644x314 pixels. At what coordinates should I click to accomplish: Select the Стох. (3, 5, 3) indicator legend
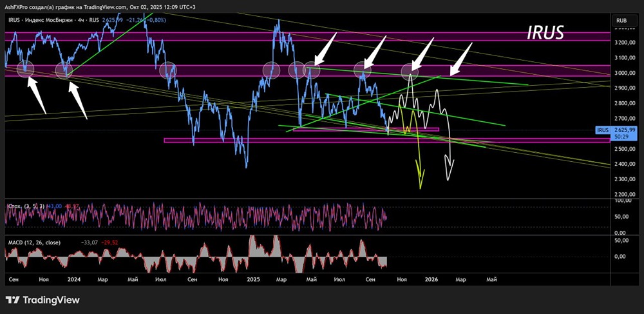click(26, 206)
